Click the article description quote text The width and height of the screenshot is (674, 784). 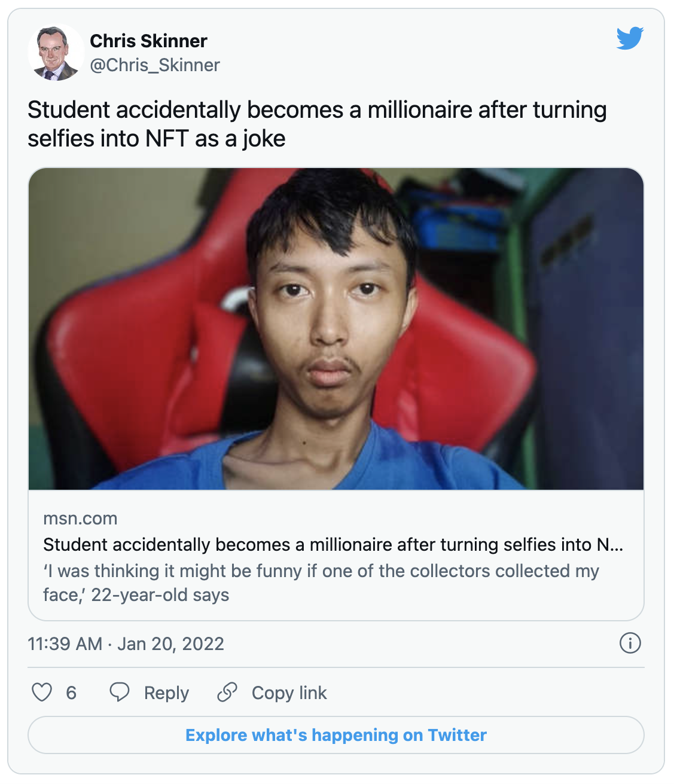tap(321, 582)
